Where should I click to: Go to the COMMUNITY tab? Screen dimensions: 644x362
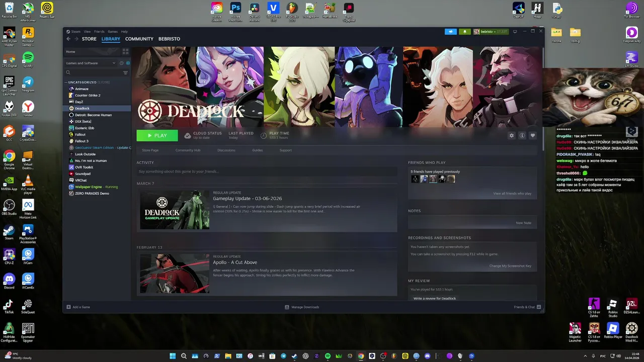[139, 39]
